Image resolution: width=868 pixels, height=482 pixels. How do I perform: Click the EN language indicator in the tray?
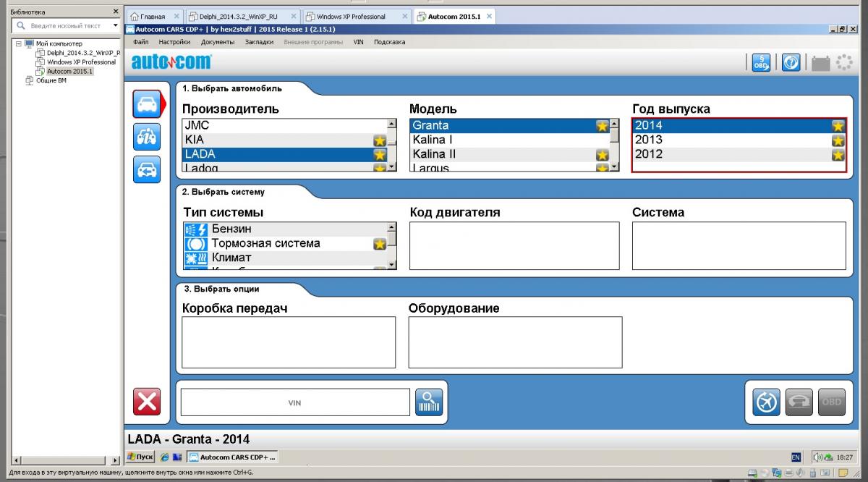coord(796,457)
